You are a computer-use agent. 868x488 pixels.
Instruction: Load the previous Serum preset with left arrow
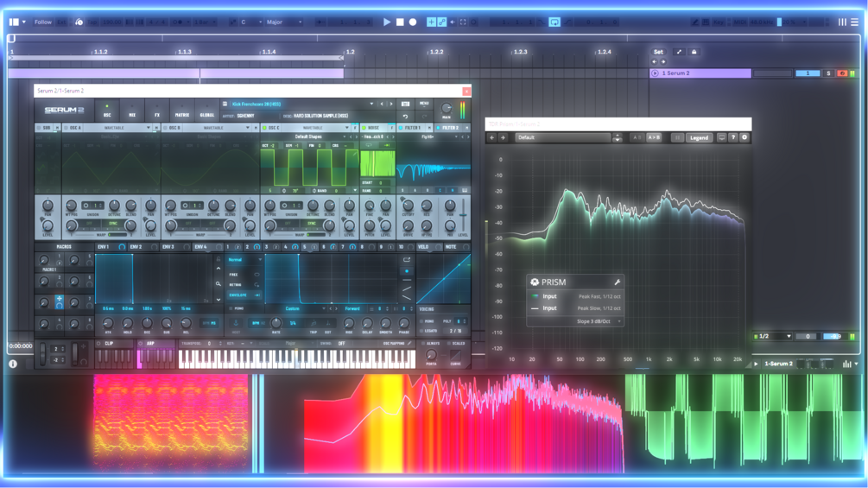382,104
